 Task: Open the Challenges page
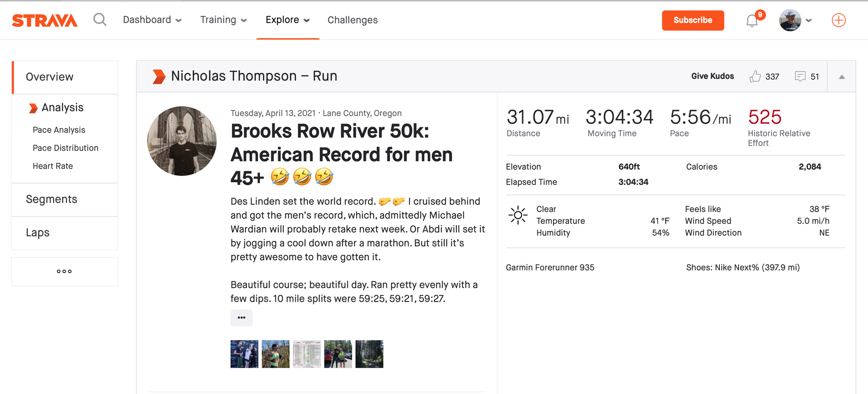[352, 20]
